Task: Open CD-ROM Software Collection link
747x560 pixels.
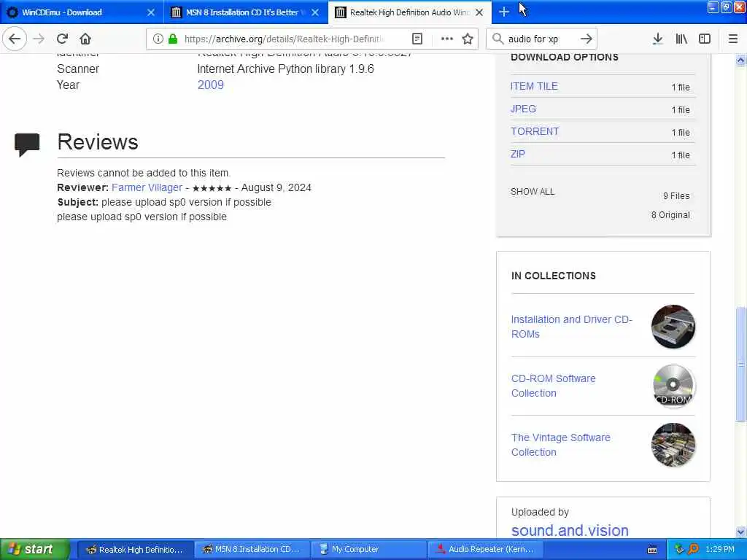Action: tap(553, 386)
